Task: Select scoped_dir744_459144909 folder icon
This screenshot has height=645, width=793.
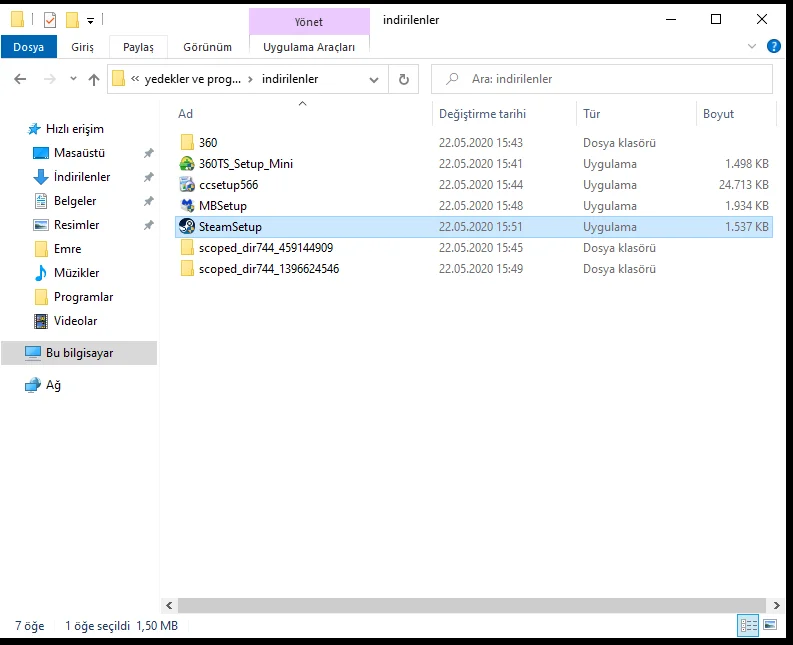Action: click(187, 247)
